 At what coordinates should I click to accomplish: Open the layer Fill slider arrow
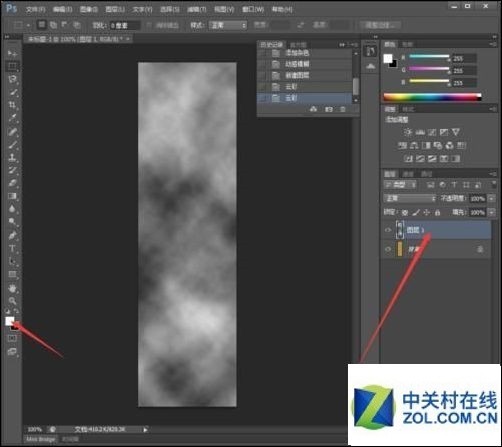[491, 212]
